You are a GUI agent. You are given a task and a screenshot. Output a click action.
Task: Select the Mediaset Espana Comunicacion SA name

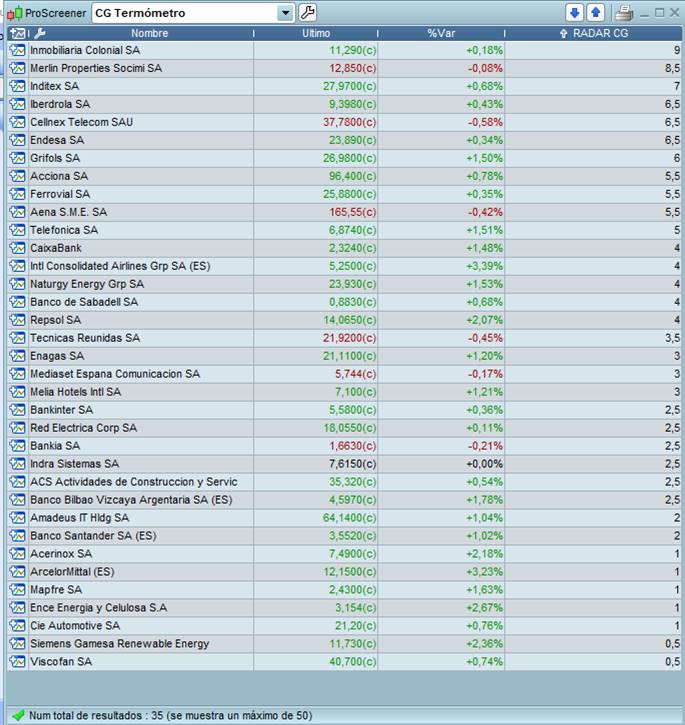115,374
